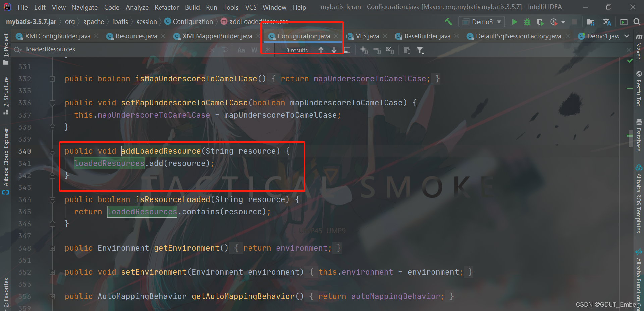This screenshot has width=644, height=311.
Task: Open the Translate plugin icon
Action: 607,22
